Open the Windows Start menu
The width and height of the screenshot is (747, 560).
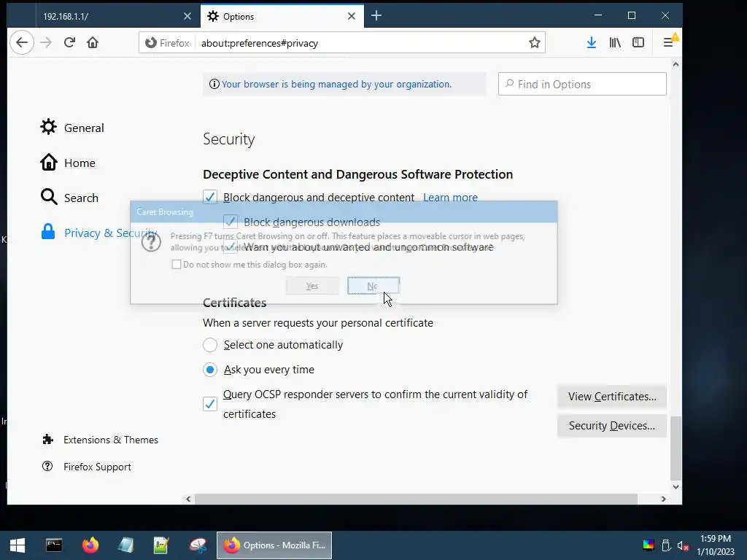pos(18,545)
